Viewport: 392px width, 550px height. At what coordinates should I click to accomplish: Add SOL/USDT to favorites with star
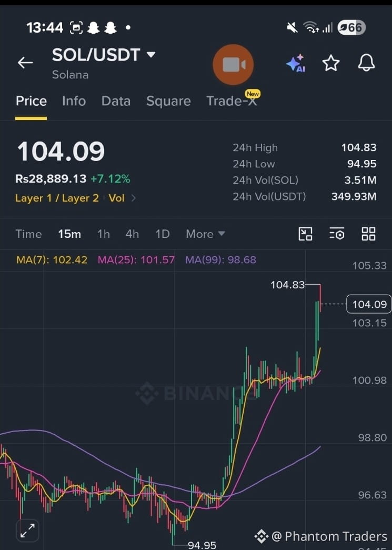(x=330, y=64)
